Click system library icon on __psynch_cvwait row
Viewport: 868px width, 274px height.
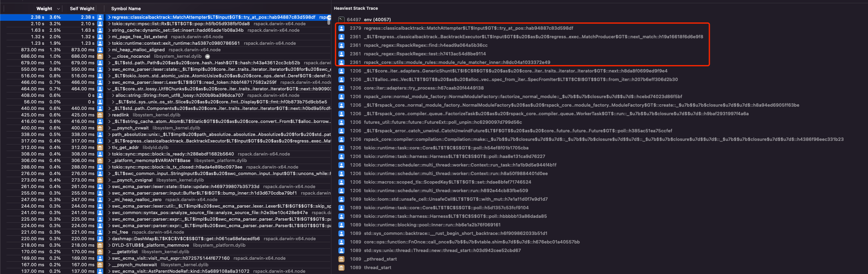click(x=100, y=128)
